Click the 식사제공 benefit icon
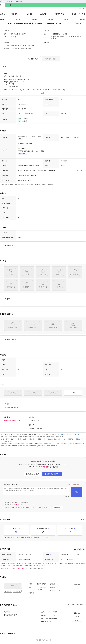 pyautogui.click(x=59, y=285)
